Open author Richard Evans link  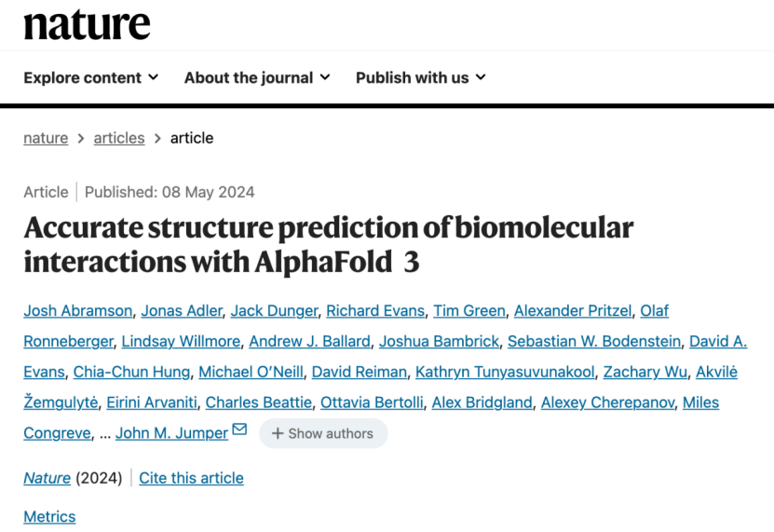tap(375, 310)
